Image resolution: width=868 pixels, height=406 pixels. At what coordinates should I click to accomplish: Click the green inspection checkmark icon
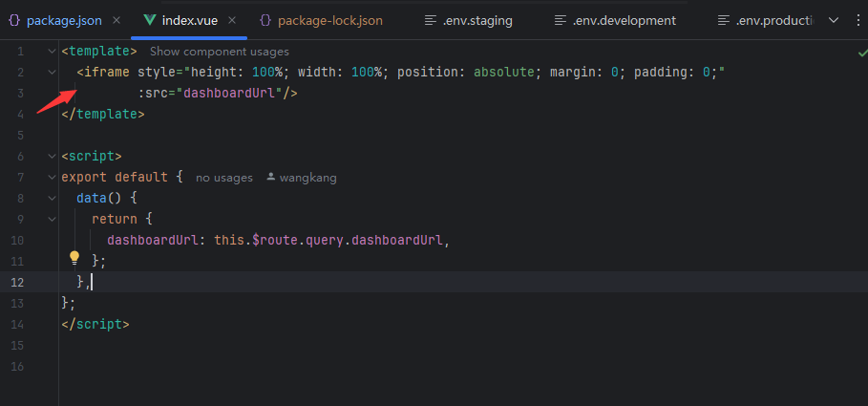(862, 53)
